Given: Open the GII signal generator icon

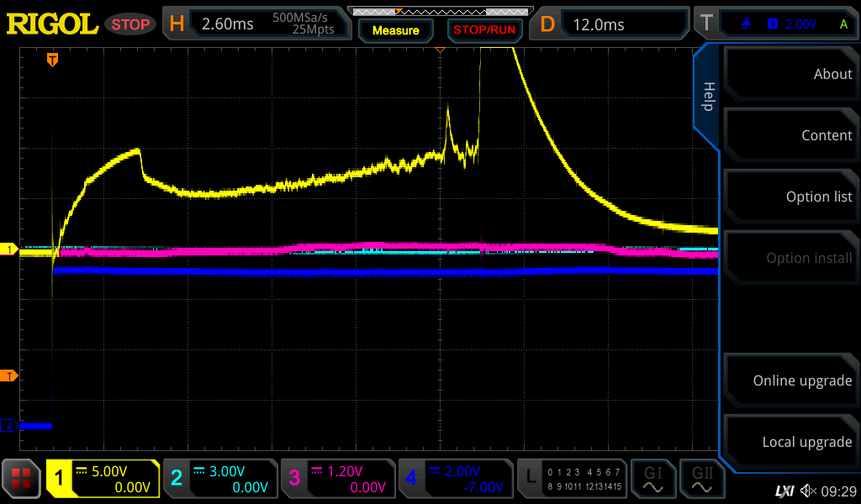Looking at the screenshot, I should pos(702,479).
